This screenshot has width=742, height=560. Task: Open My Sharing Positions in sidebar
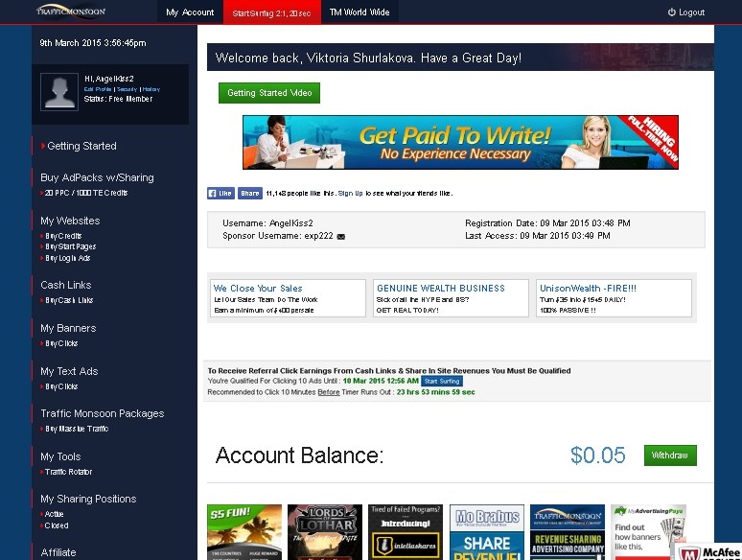[x=88, y=499]
